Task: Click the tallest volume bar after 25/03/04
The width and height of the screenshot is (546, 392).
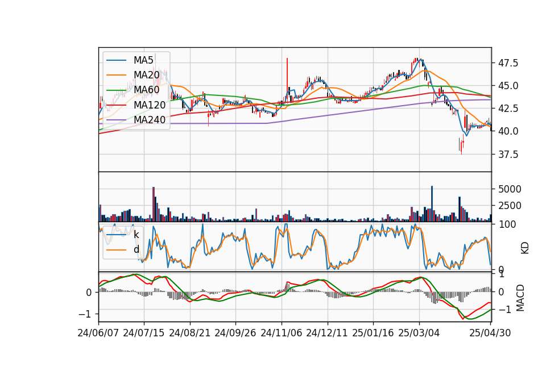Action: pos(432,204)
